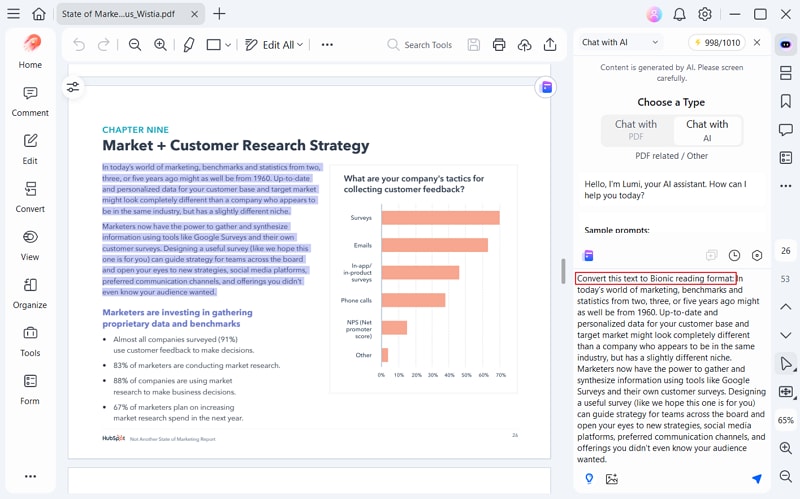800x499 pixels.
Task: Zoom out using toolbar magnifier
Action: [x=135, y=45]
